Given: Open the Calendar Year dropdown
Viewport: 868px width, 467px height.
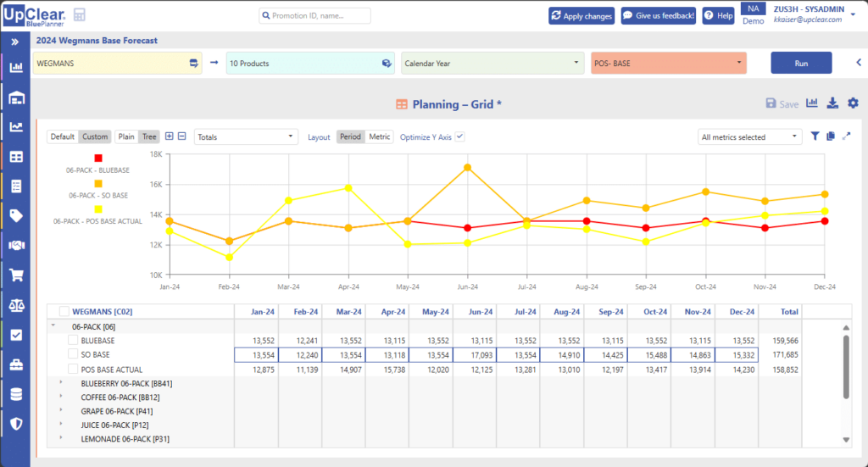Looking at the screenshot, I should 492,63.
